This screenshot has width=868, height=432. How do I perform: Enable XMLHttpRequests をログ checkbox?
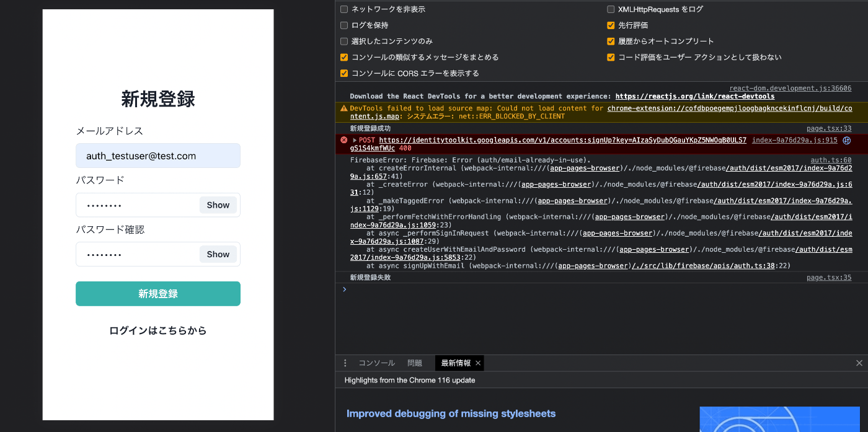[611, 9]
